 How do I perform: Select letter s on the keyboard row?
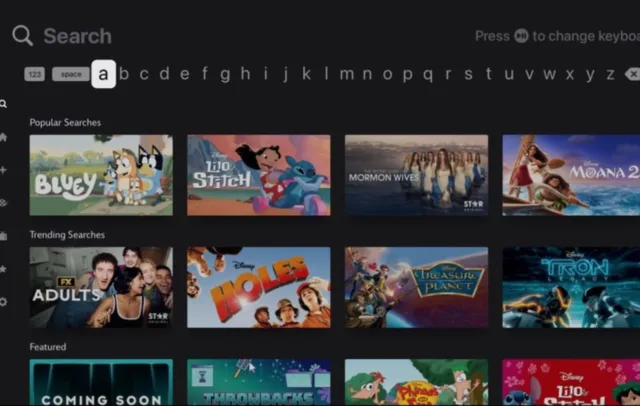469,75
